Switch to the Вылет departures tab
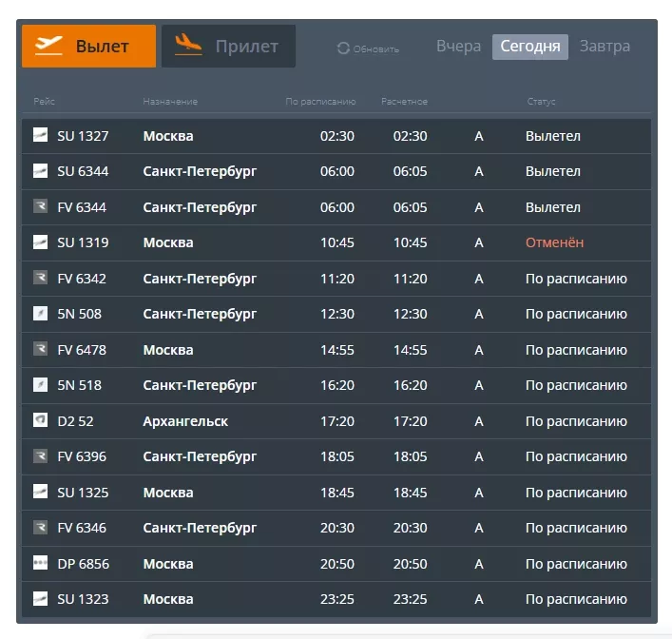 pyautogui.click(x=88, y=46)
